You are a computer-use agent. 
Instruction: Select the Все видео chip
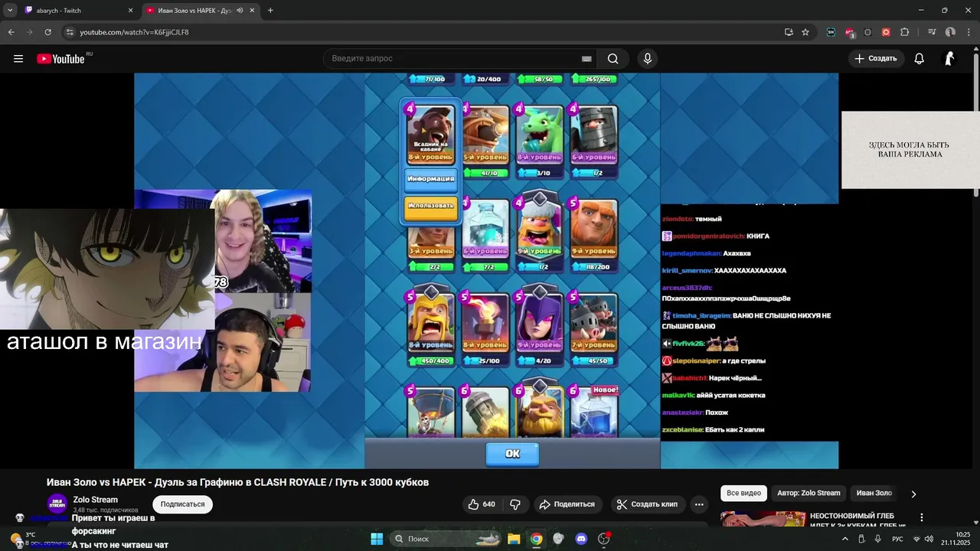[x=744, y=493]
